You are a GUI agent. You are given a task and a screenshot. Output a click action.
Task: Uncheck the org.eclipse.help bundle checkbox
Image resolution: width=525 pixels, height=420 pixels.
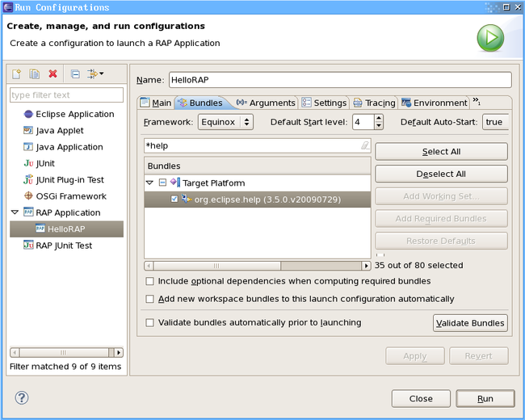pos(174,199)
